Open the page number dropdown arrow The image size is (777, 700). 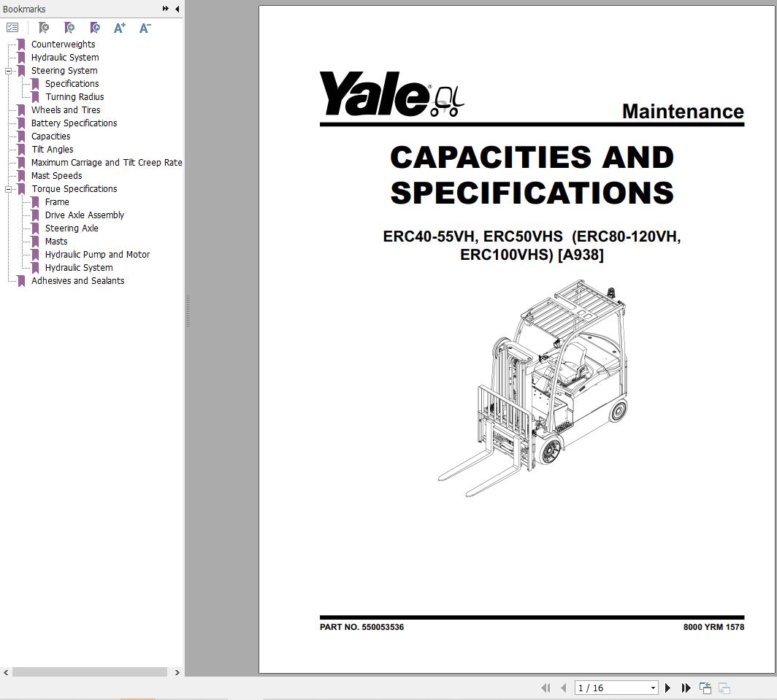coord(653,688)
